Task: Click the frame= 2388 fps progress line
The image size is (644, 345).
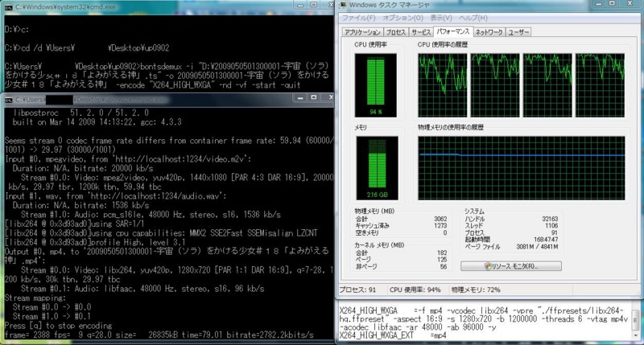Action: pos(159,335)
